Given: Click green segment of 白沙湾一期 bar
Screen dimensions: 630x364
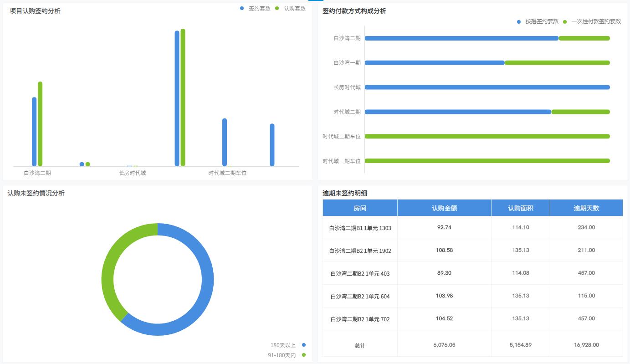Looking at the screenshot, I should pos(557,63).
